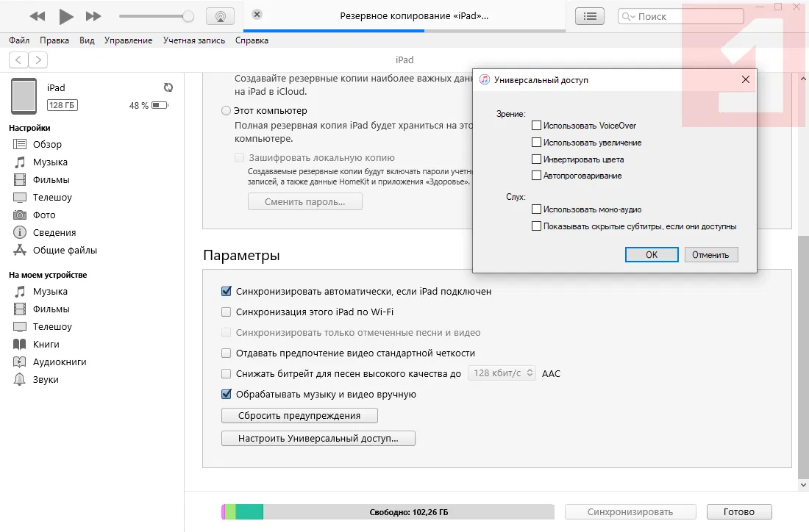Check Использовать увеличение in the dialog
This screenshot has width=809, height=532.
(537, 143)
